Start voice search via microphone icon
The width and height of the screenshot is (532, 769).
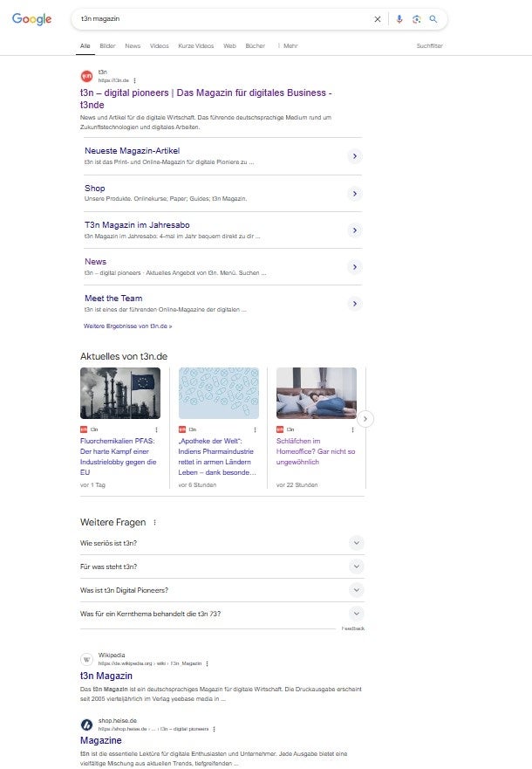399,19
